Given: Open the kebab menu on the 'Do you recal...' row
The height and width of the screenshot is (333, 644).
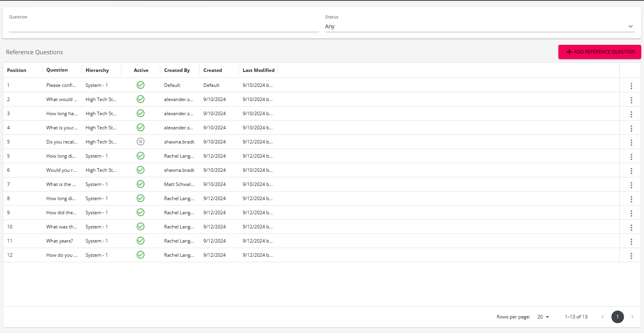Looking at the screenshot, I should coord(631,142).
